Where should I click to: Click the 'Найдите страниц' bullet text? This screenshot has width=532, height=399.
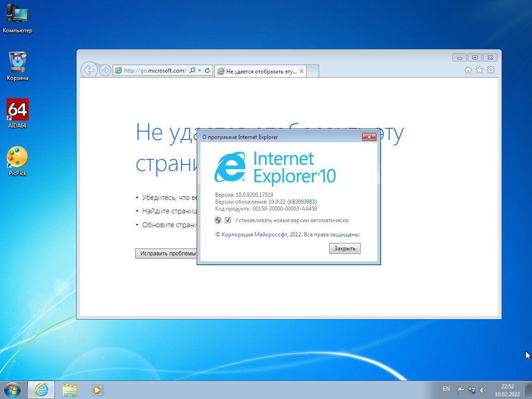click(x=169, y=211)
